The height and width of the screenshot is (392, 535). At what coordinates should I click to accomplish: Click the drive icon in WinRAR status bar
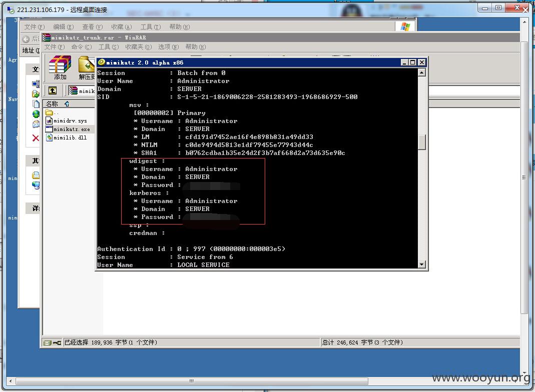pos(48,342)
